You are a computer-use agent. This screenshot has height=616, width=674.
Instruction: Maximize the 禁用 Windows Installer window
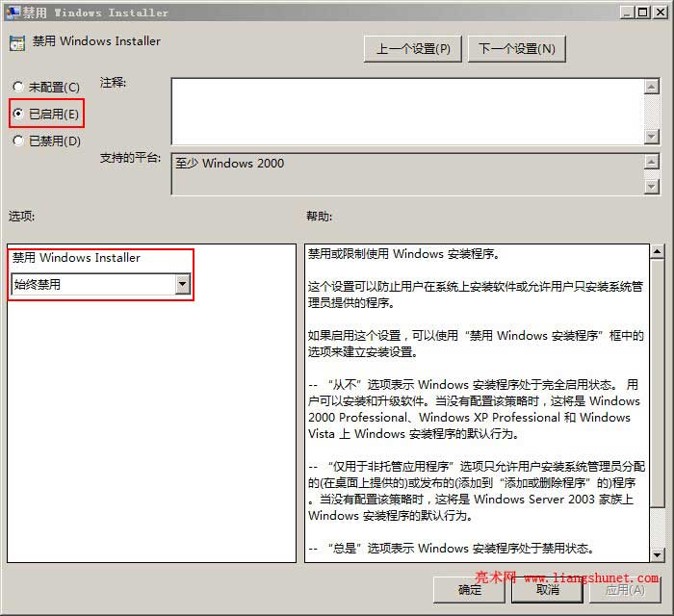click(643, 12)
